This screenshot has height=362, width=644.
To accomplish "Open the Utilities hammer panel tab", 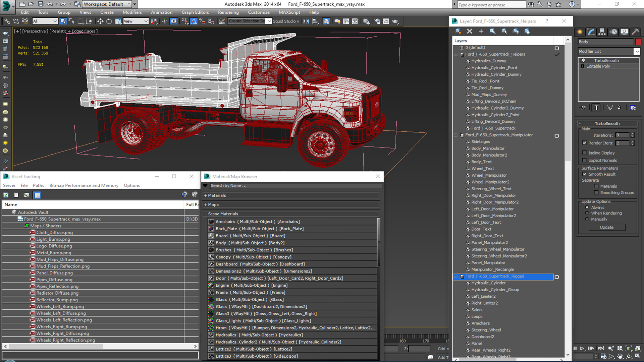I will pos(635,32).
